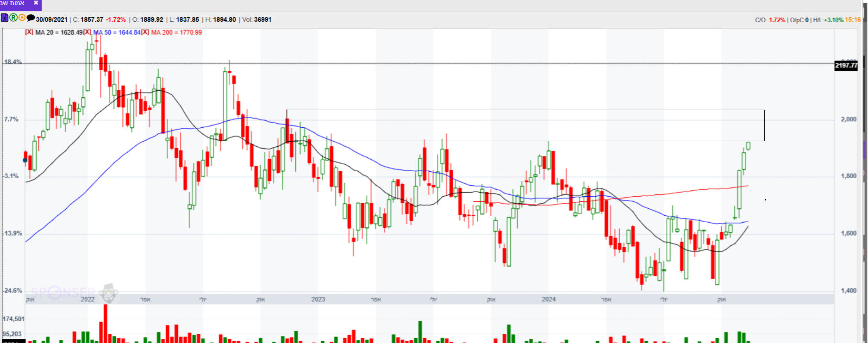The image size is (868, 343).
Task: Click the 2023 label on time axis
Action: point(318,299)
